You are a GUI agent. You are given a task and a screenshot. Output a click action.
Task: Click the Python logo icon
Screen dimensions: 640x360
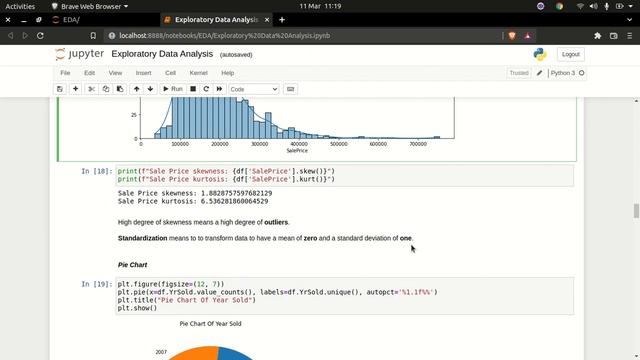coord(540,54)
